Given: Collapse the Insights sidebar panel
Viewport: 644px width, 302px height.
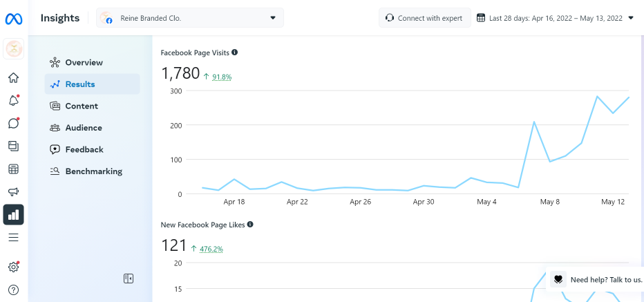Looking at the screenshot, I should pyautogui.click(x=129, y=279).
